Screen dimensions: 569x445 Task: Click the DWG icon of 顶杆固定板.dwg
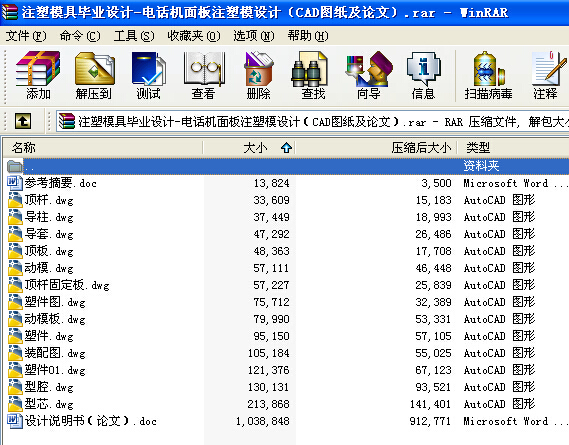15,285
